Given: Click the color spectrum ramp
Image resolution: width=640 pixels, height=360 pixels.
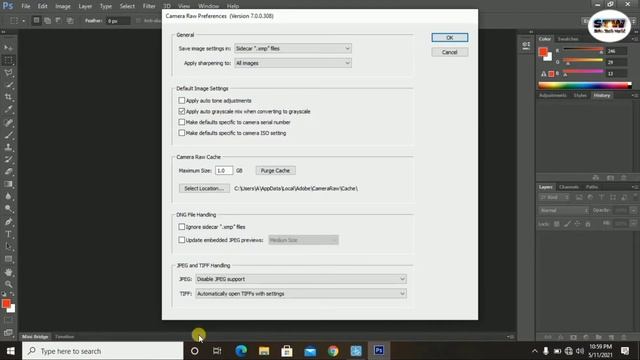Looking at the screenshot, I should 585,85.
